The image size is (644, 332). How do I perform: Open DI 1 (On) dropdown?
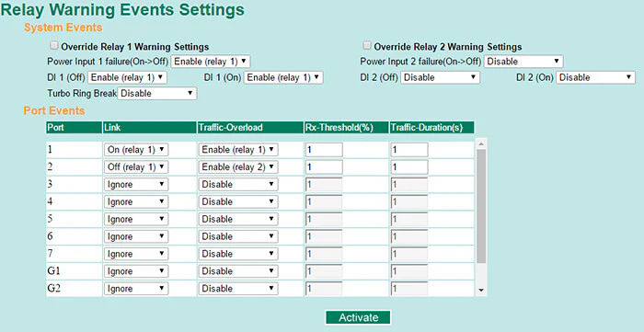tap(283, 77)
